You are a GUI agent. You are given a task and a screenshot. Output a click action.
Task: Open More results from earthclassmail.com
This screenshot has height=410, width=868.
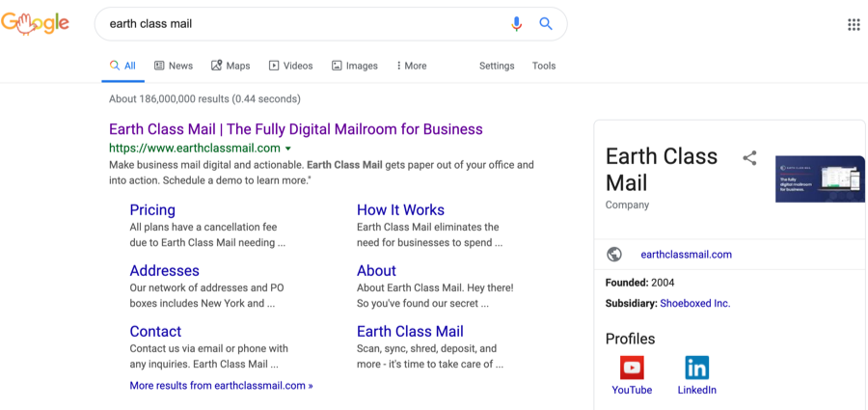pos(221,386)
